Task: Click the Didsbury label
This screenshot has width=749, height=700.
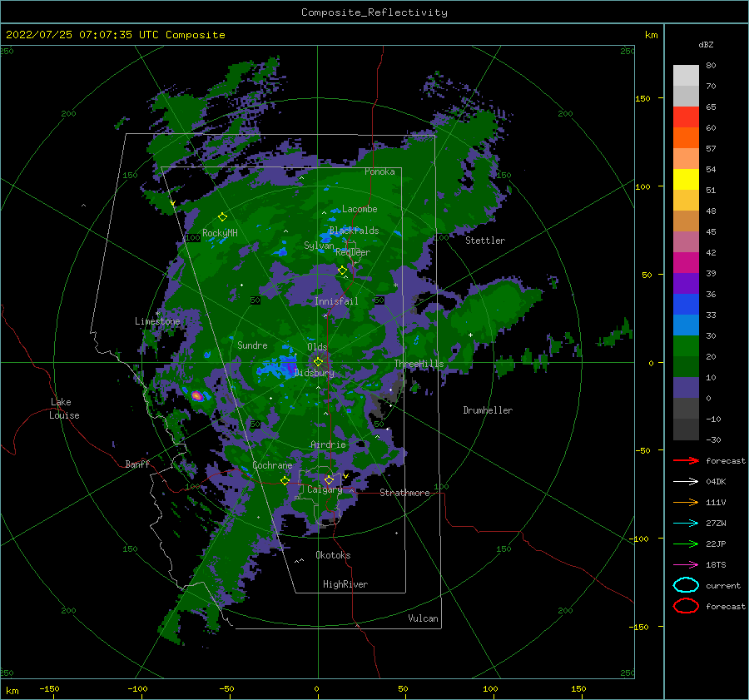Action: (x=314, y=373)
